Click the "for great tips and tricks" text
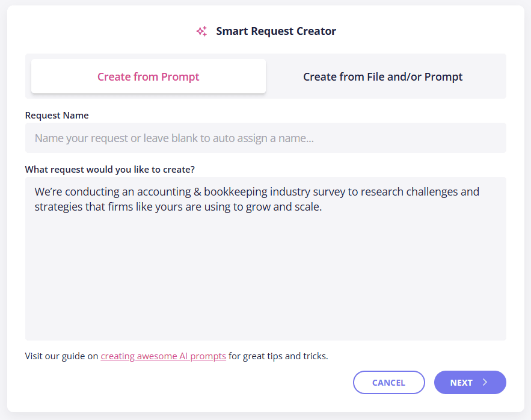 pyautogui.click(x=278, y=356)
